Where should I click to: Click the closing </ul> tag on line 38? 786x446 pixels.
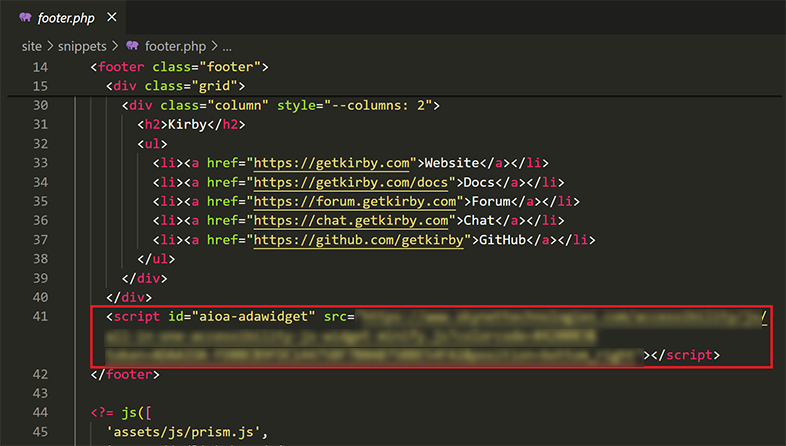pos(156,259)
